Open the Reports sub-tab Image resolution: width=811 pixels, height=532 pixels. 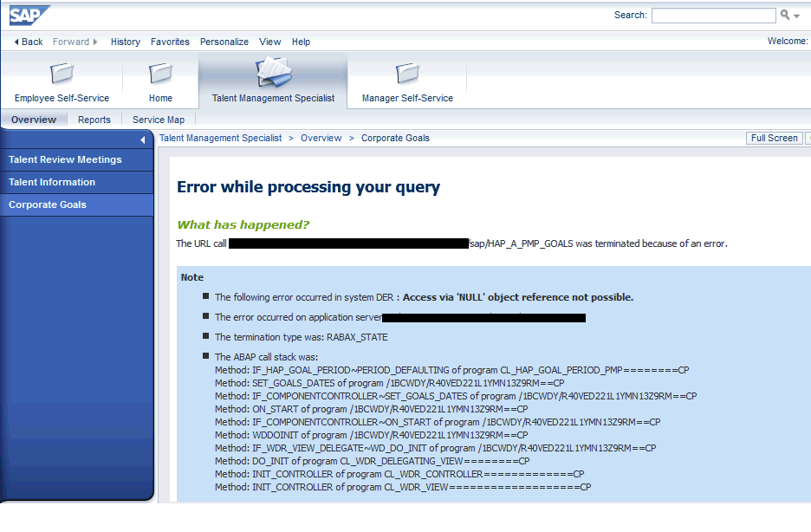[x=94, y=120]
